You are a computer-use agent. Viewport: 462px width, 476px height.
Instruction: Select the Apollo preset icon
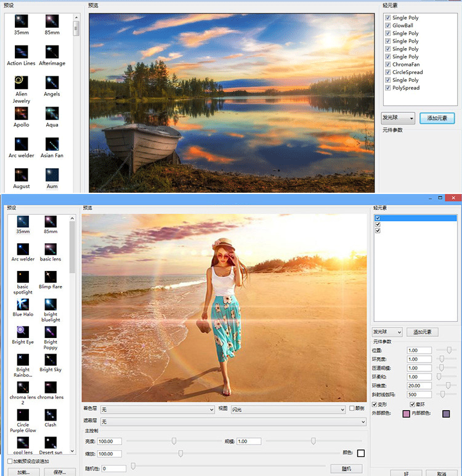tap(22, 113)
